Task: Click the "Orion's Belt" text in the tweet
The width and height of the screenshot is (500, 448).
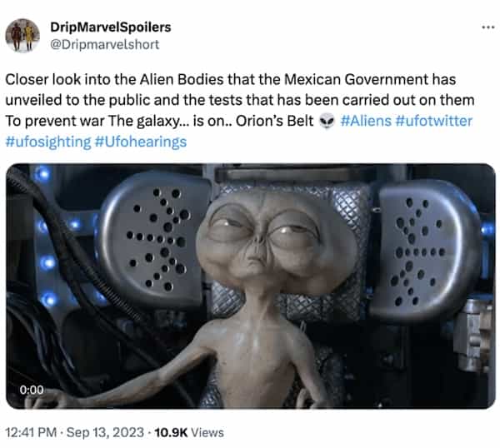Action: (x=274, y=121)
